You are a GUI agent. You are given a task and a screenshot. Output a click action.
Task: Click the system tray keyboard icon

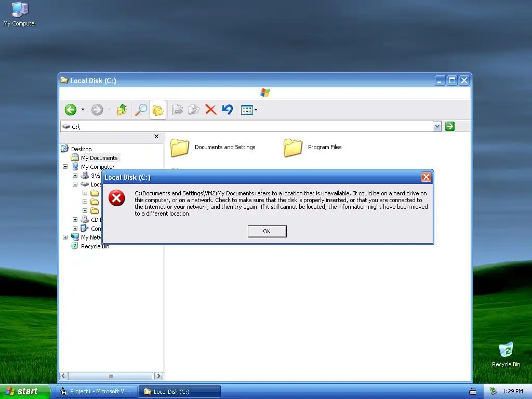pos(473,392)
